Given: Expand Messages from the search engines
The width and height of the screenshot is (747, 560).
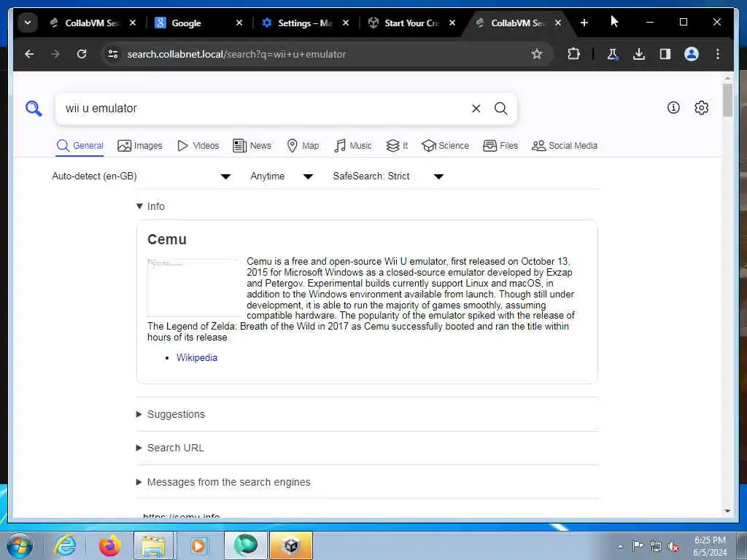Looking at the screenshot, I should point(223,482).
